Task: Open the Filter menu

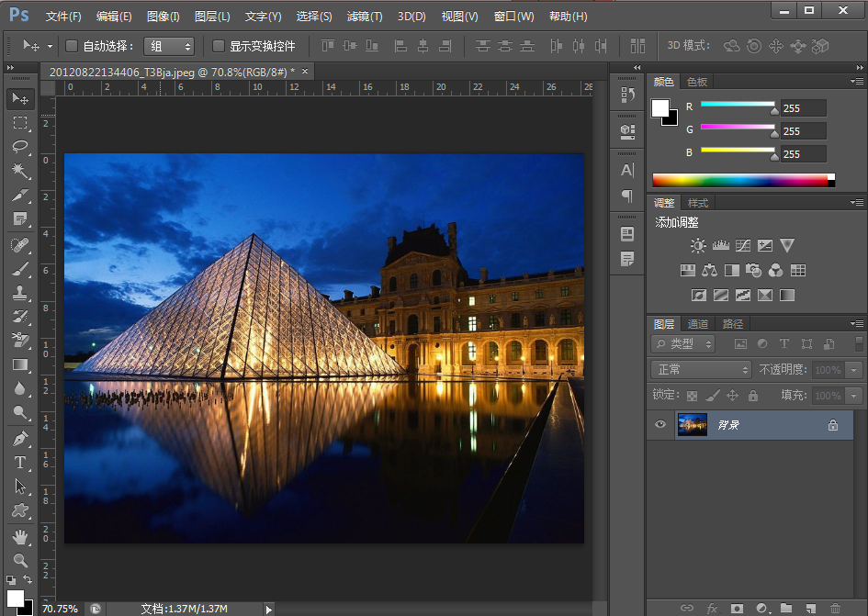Action: pyautogui.click(x=365, y=17)
